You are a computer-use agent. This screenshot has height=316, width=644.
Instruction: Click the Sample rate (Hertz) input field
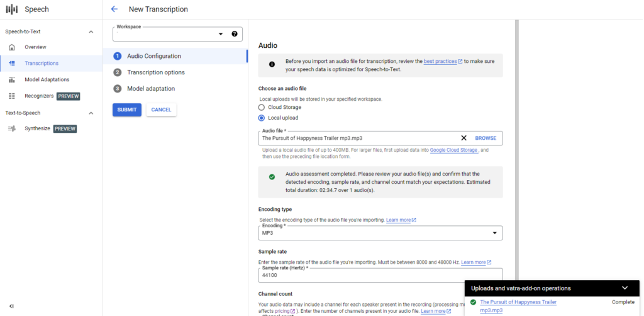pos(380,275)
